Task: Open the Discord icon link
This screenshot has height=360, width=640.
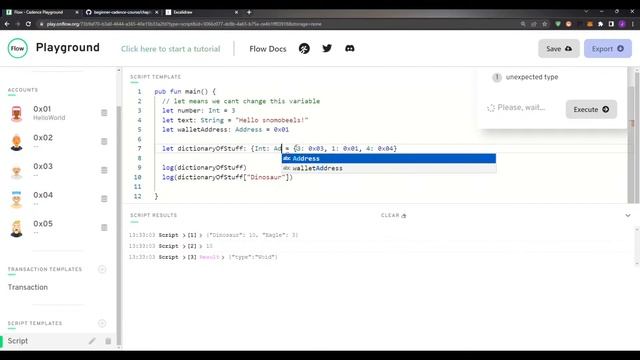Action: point(350,49)
